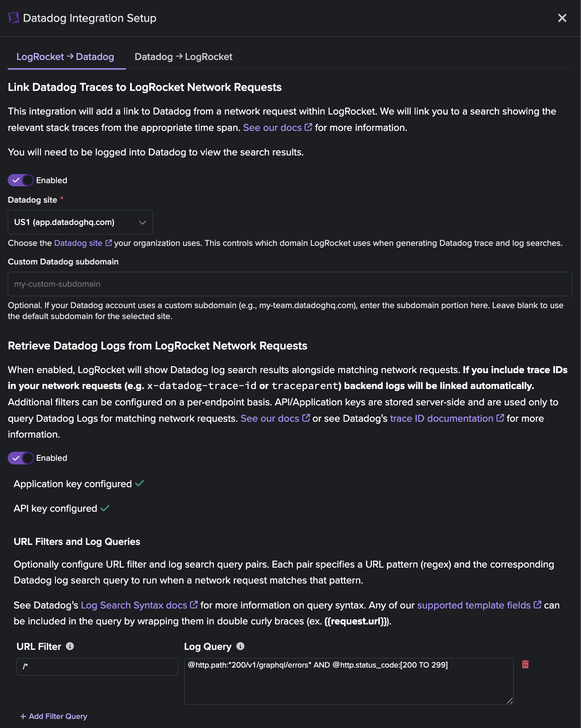
Task: Click Add Filter Query button
Action: (x=54, y=716)
